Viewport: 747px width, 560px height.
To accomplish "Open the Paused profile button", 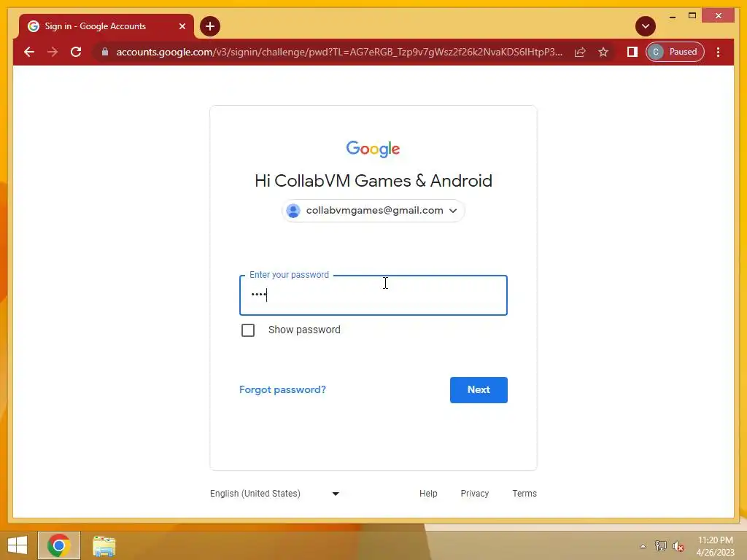I will [x=675, y=52].
